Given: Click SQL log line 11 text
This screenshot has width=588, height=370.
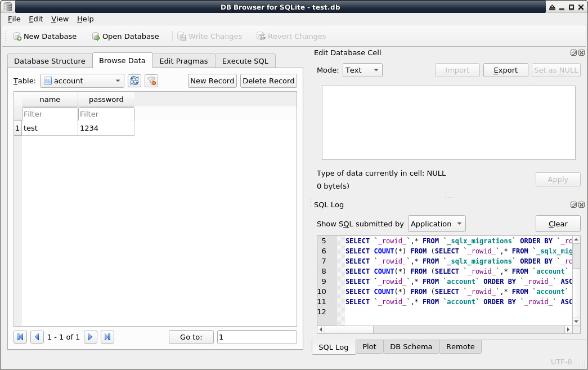Looking at the screenshot, I should (458, 302).
